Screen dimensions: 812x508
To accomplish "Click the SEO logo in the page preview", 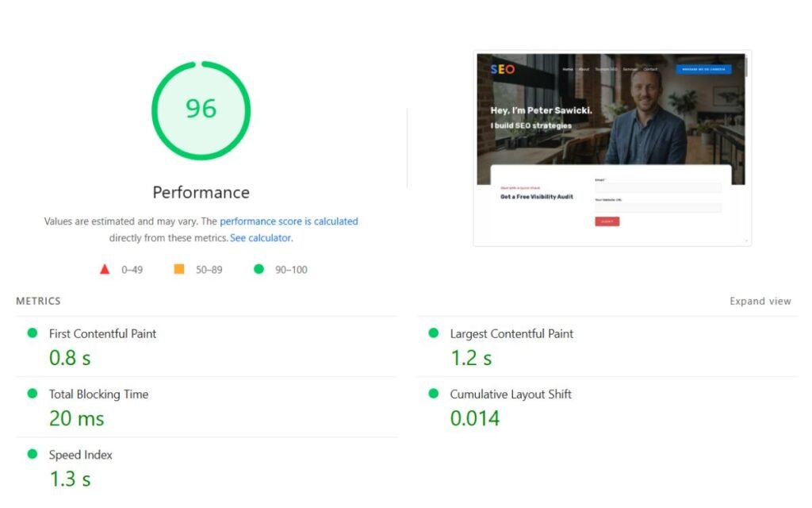I will (x=502, y=69).
